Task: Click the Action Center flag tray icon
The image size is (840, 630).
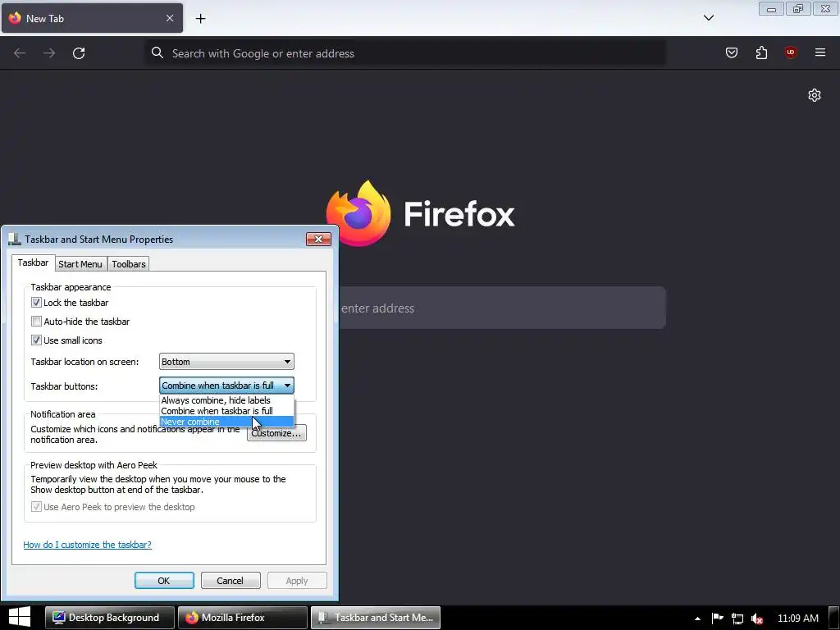Action: coord(717,619)
